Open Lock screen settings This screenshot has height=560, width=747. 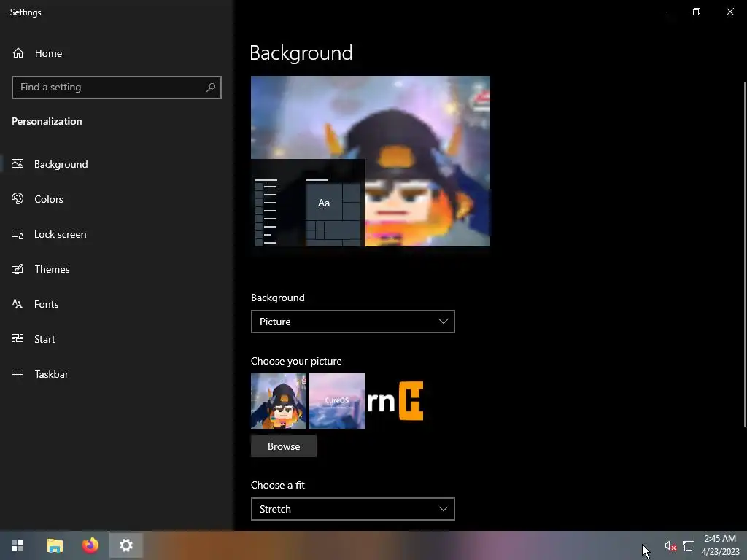click(x=117, y=234)
